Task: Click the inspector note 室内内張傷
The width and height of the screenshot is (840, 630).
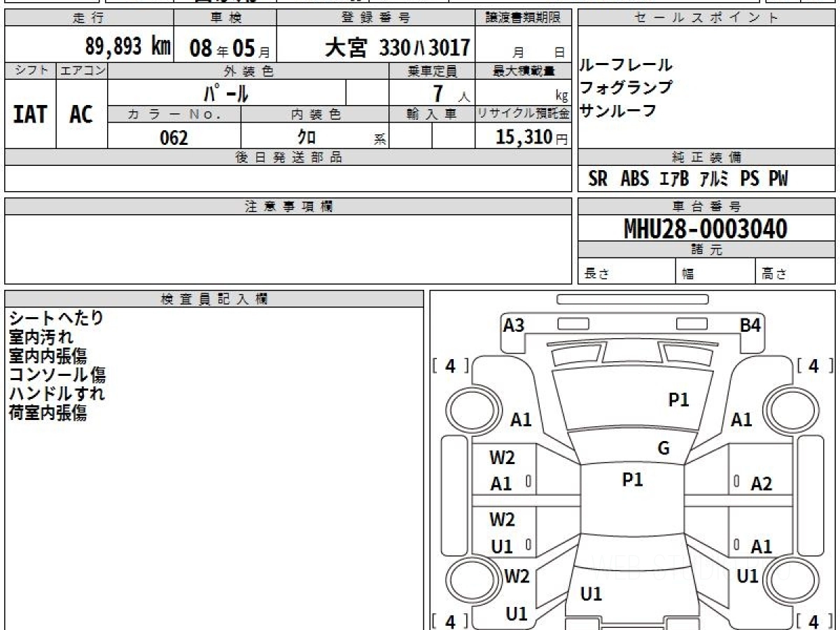Action: [48, 356]
